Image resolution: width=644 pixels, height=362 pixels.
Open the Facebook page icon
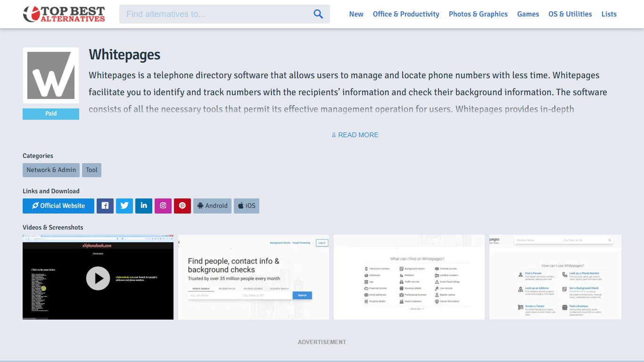point(105,206)
